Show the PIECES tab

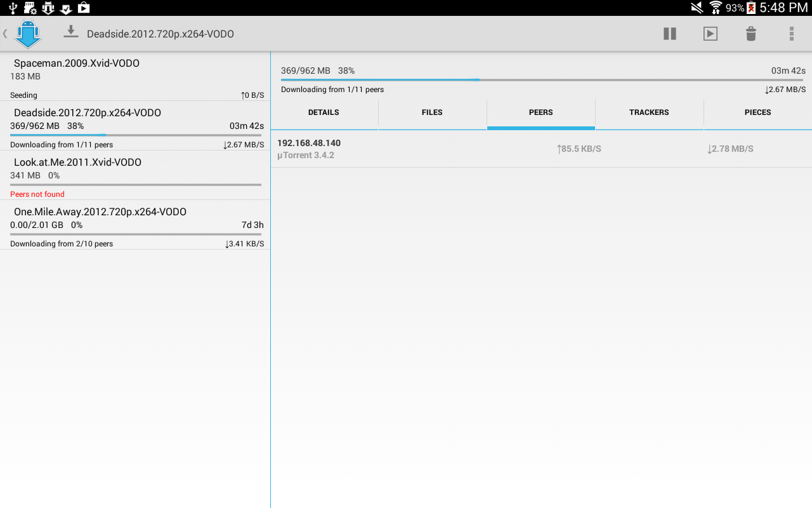pyautogui.click(x=757, y=112)
